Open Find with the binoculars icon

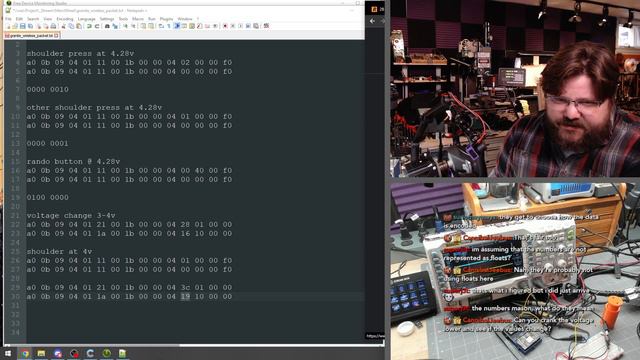(107, 26)
